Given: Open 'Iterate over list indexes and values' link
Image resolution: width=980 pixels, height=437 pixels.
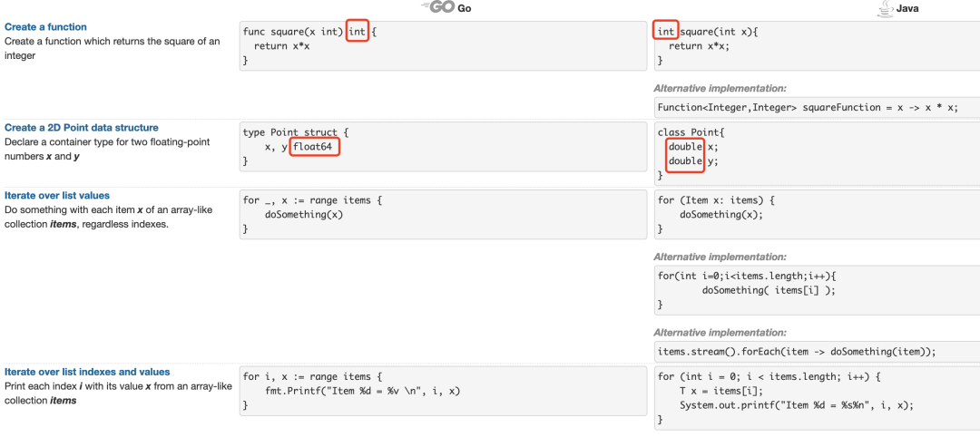Looking at the screenshot, I should click(87, 372).
